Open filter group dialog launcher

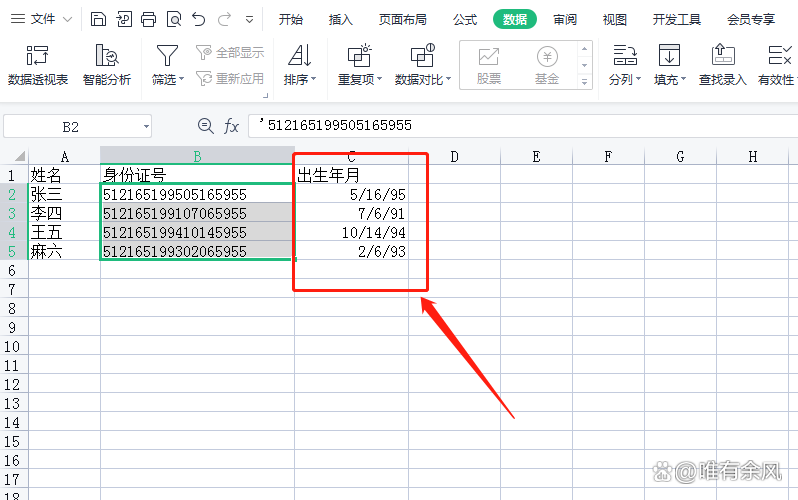tap(265, 95)
